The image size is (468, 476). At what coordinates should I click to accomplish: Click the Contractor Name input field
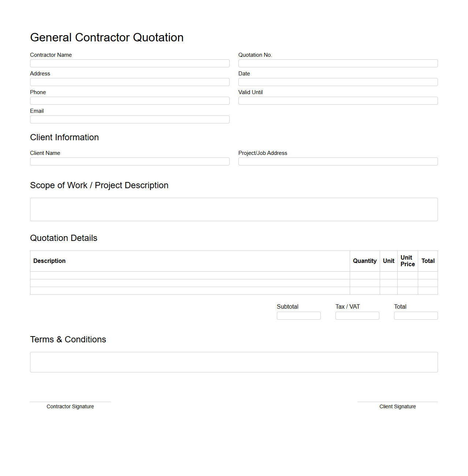pyautogui.click(x=130, y=63)
